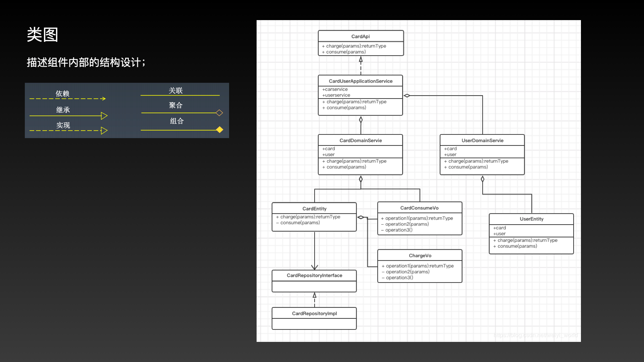Click the arrowhead pointing into CardRepositoryInterface top

point(315,267)
